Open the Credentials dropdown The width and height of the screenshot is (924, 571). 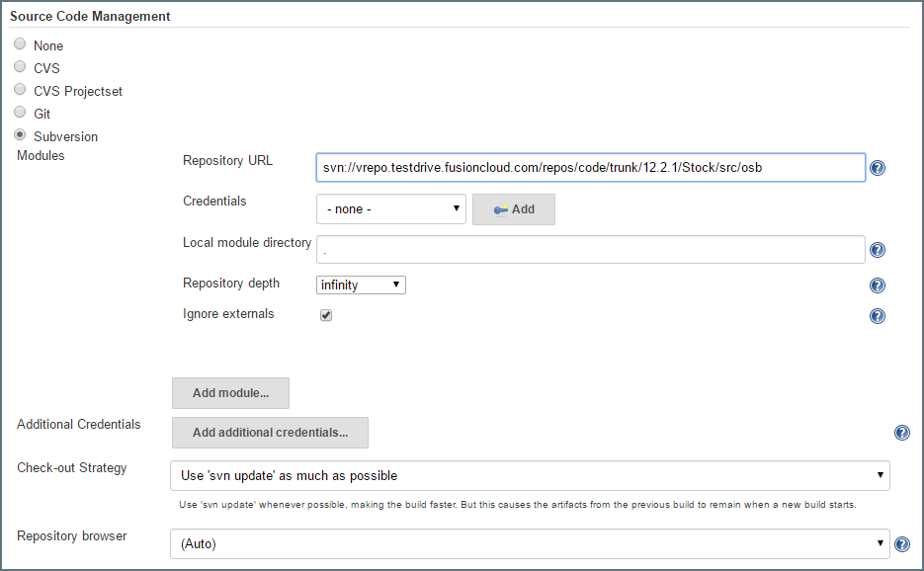[390, 209]
